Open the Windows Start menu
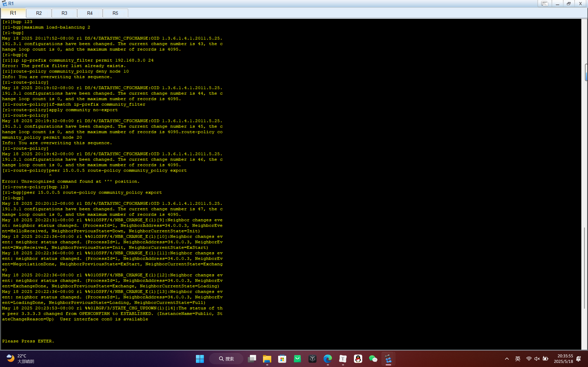This screenshot has height=367, width=588. (x=200, y=359)
